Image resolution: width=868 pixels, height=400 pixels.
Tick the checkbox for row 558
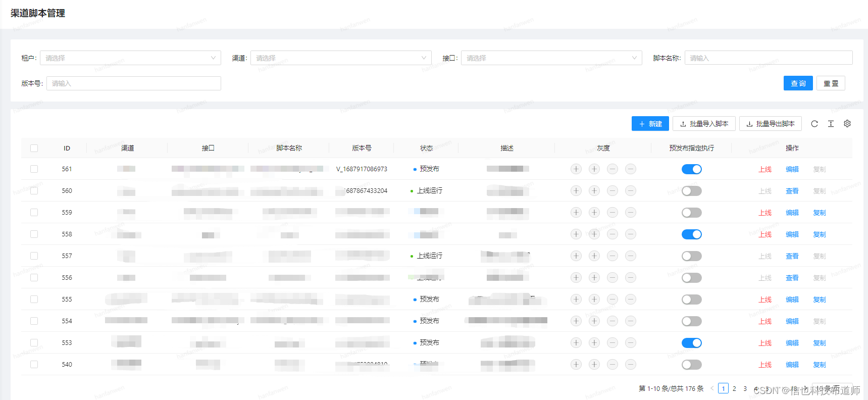34,234
